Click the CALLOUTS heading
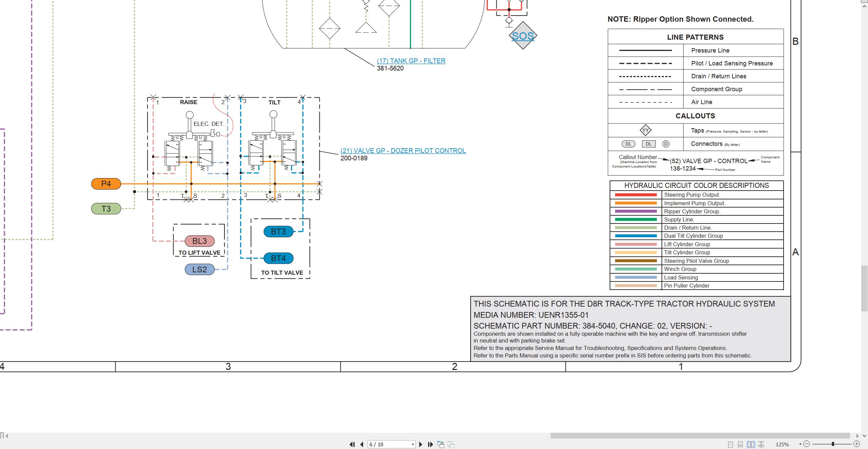 695,116
